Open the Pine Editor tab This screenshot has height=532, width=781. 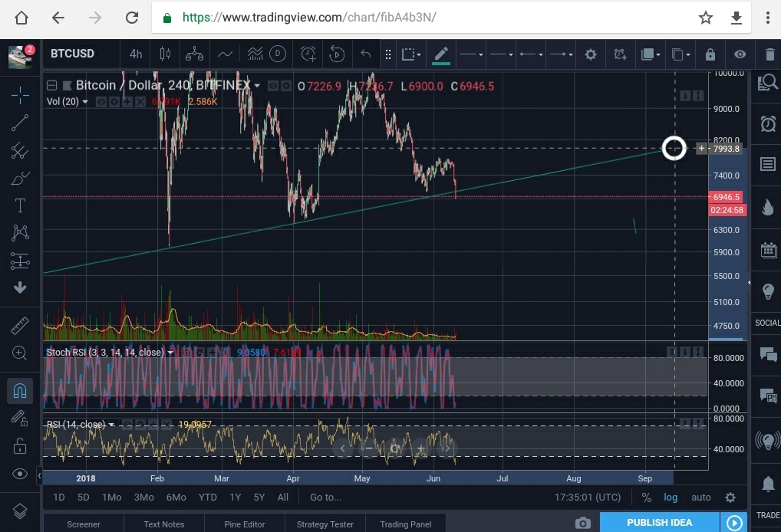[245, 524]
